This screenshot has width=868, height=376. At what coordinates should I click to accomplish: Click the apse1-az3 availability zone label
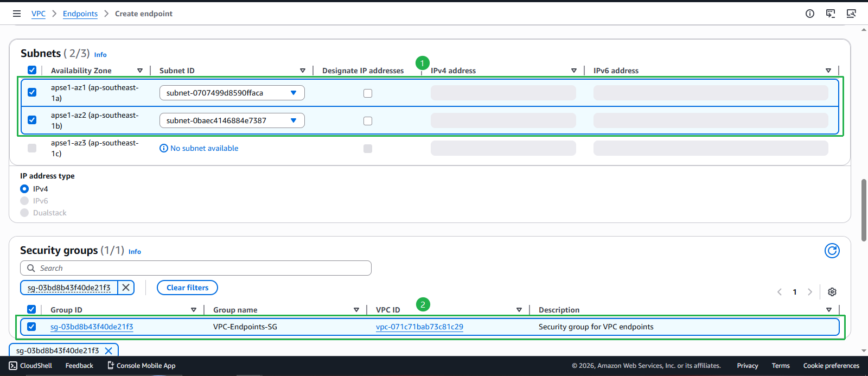coord(95,148)
